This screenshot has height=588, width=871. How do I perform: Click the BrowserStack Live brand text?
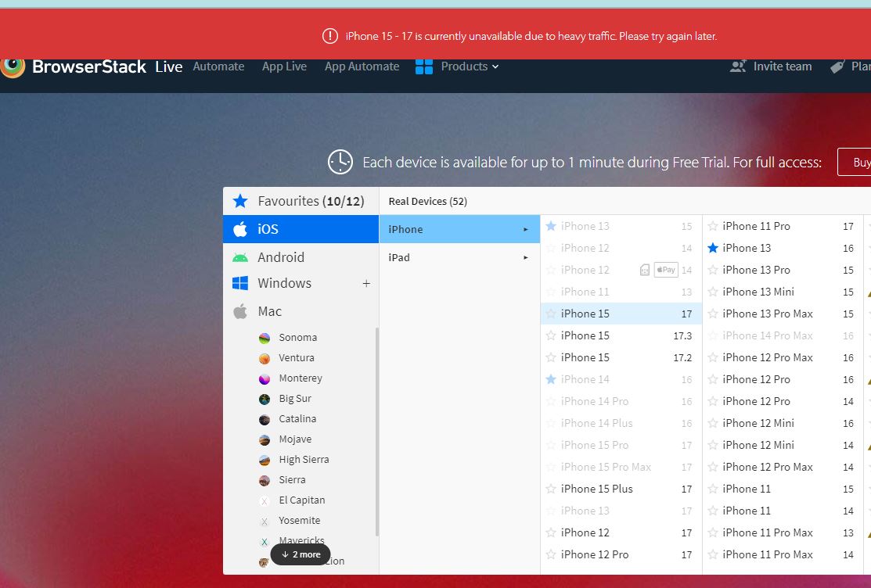pyautogui.click(x=107, y=66)
